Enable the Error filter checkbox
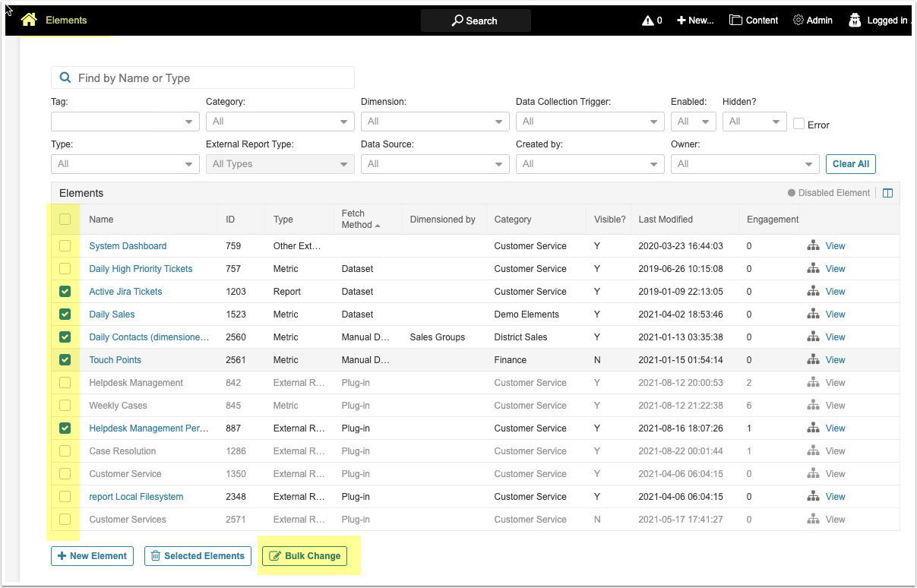 tap(798, 124)
